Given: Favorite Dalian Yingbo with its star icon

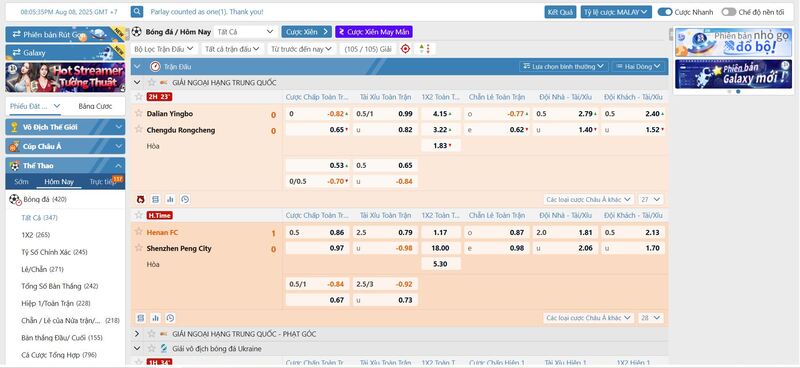Looking at the screenshot, I should click(139, 113).
